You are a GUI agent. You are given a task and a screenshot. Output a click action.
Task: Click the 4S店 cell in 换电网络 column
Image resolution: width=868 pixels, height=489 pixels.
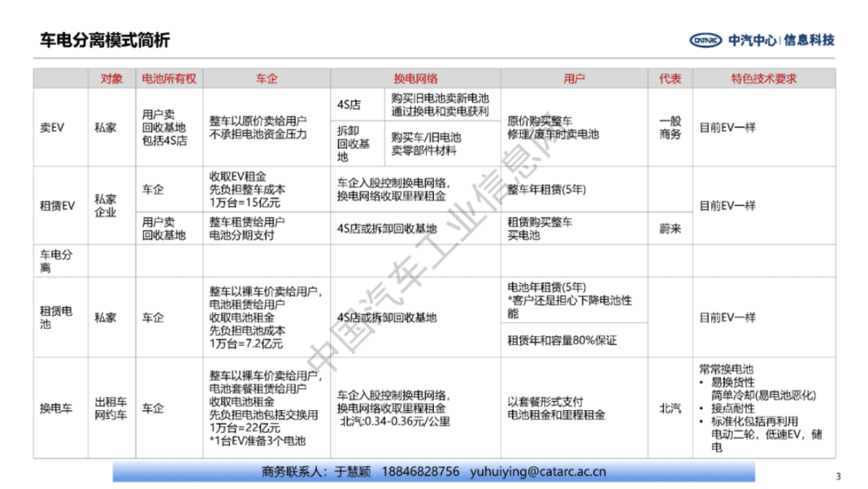click(350, 103)
